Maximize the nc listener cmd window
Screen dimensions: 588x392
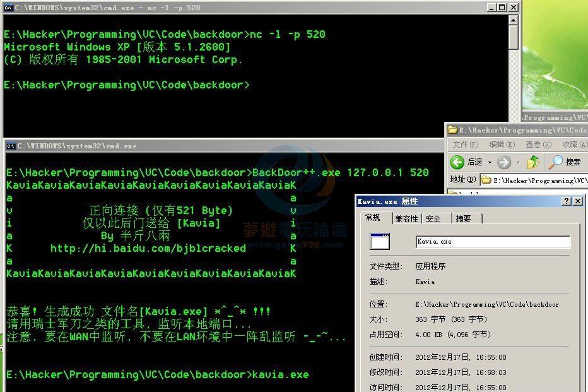(502, 7)
